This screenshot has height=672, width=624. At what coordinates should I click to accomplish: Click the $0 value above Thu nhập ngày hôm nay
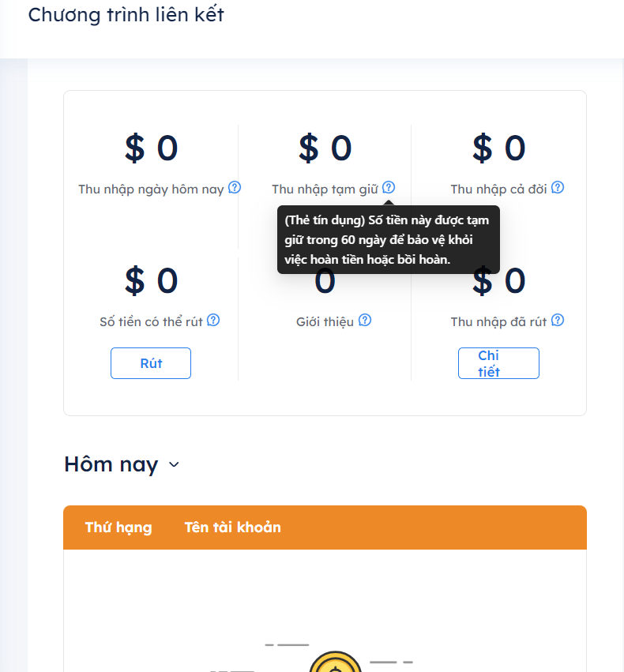152,148
